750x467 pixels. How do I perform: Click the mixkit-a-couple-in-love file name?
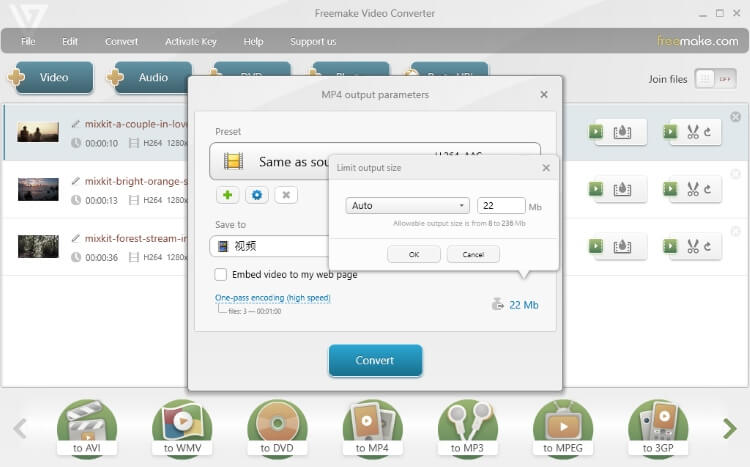point(136,124)
